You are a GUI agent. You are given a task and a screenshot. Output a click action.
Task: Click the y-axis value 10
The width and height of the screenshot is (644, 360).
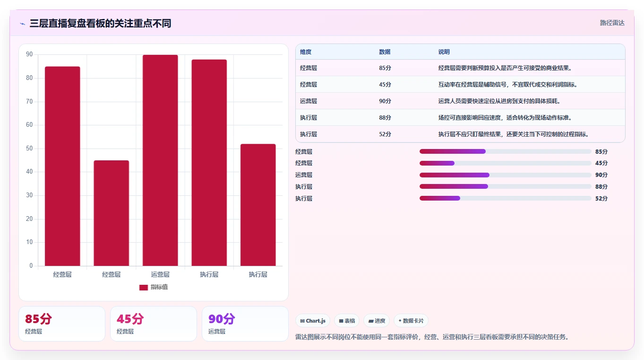(x=29, y=242)
